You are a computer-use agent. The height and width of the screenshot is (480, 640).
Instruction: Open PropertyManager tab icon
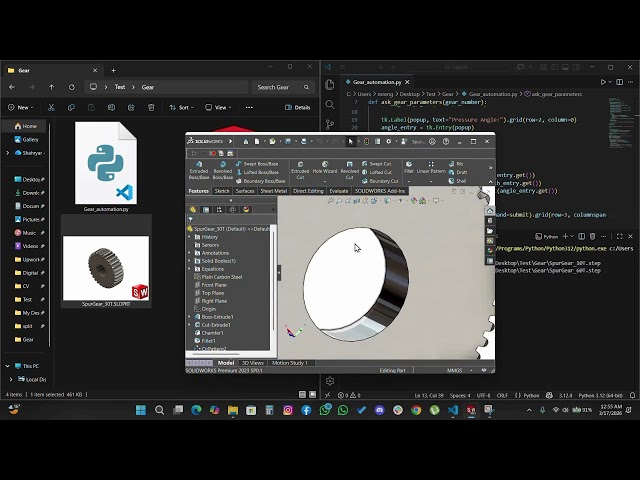tap(206, 209)
